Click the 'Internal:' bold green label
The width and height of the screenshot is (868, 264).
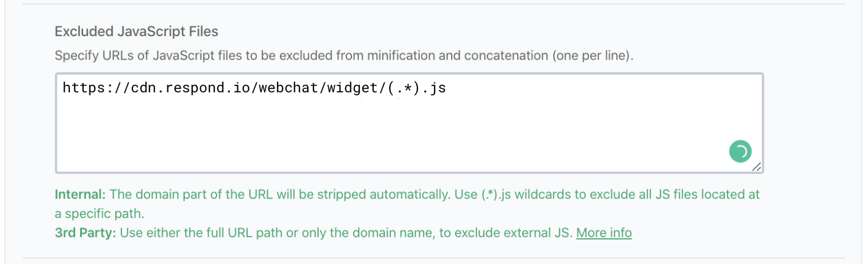[80, 194]
